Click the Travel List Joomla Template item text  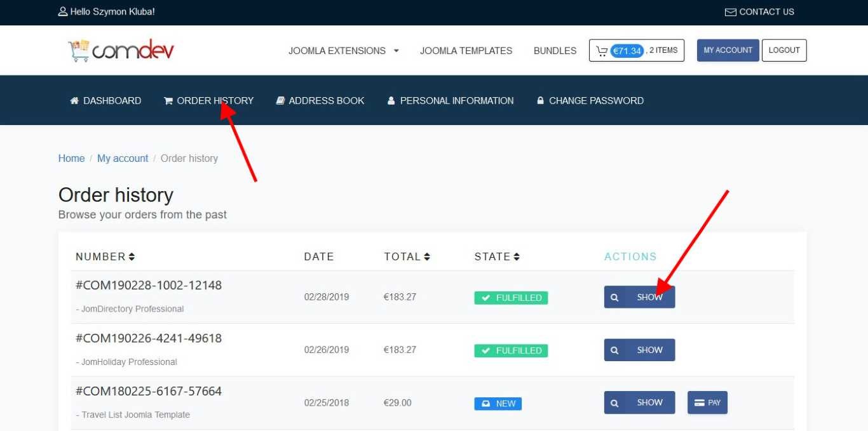coord(133,414)
